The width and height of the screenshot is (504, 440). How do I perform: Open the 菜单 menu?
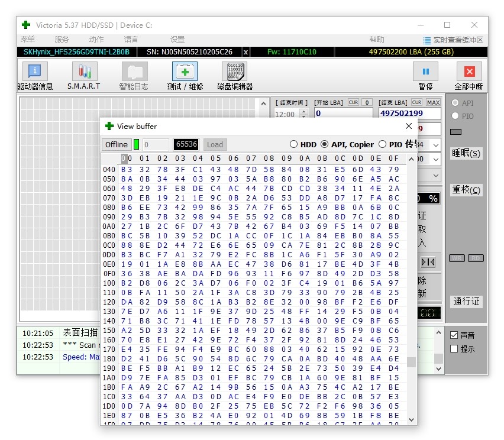[x=28, y=40]
